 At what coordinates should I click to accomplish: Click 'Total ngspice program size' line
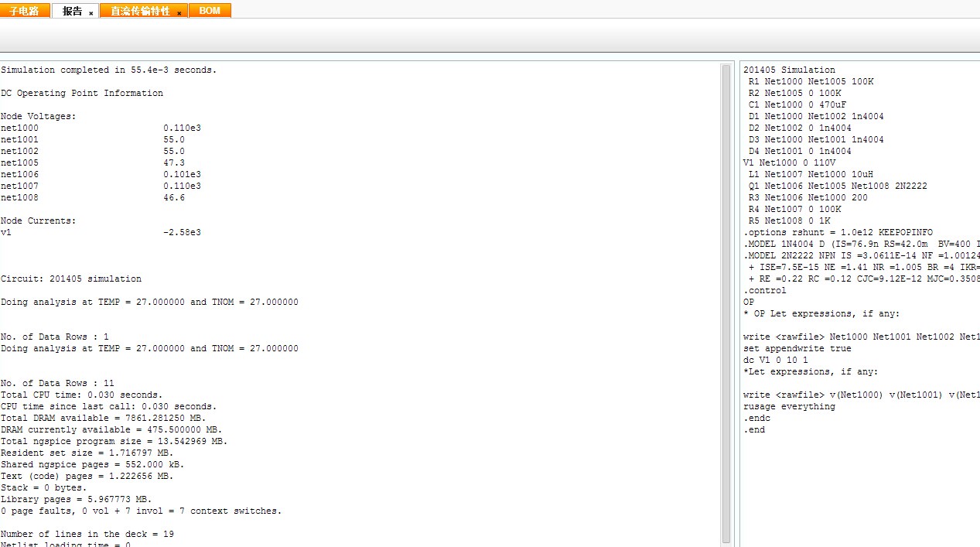click(114, 441)
